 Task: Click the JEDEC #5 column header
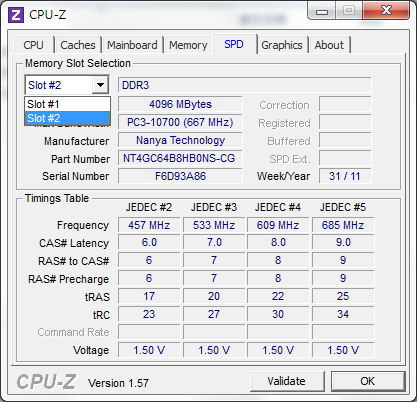[343, 207]
